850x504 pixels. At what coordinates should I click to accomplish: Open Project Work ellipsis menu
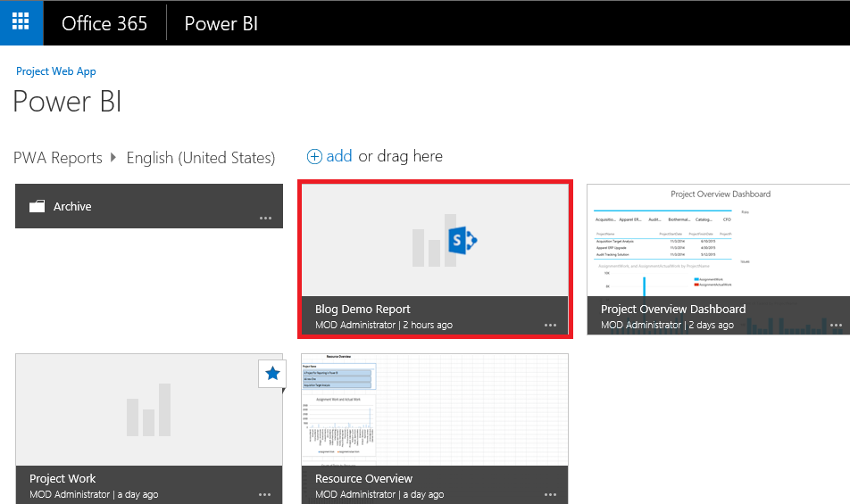[264, 495]
